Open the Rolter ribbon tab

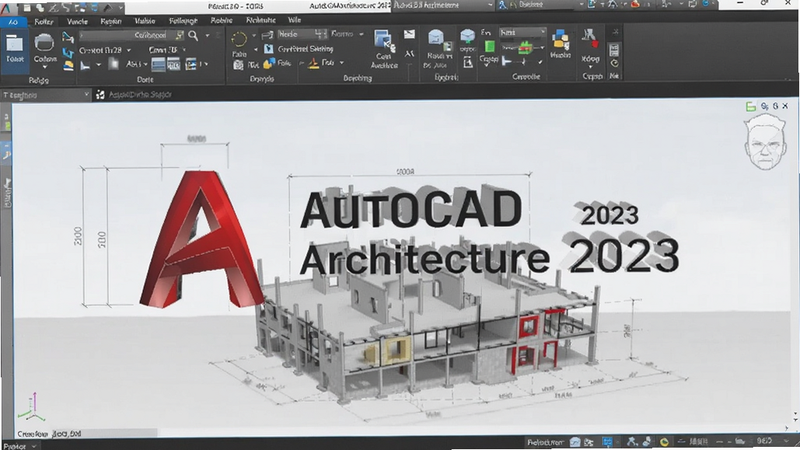point(44,21)
